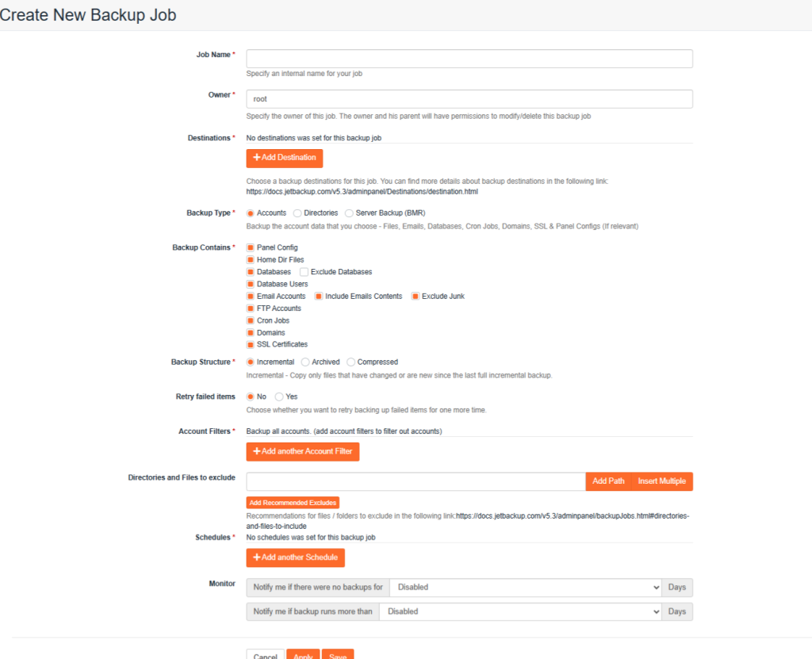Open the backup runs more than dropdown

(520, 612)
